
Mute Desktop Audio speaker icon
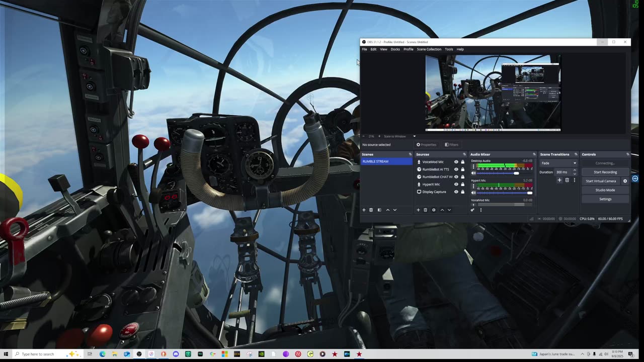[473, 173]
